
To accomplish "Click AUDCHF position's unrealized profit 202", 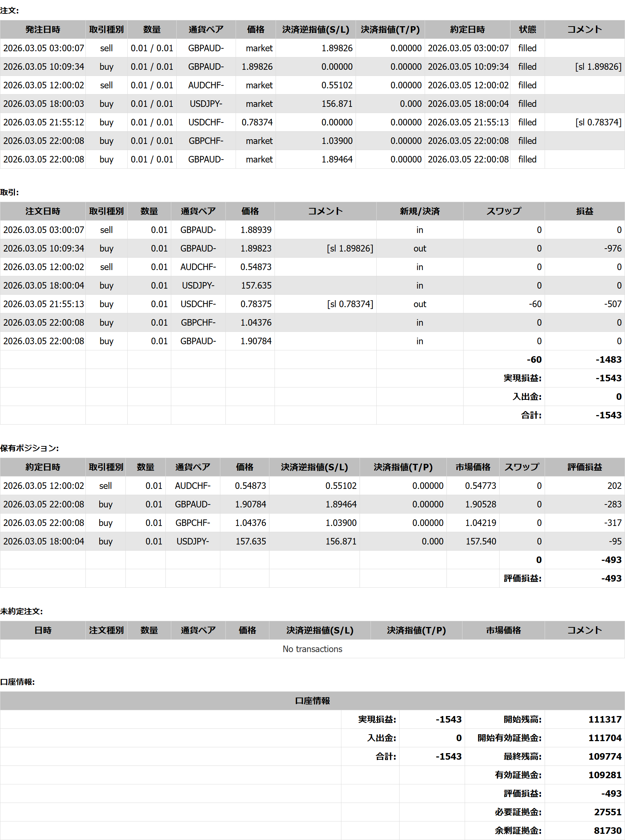I will pyautogui.click(x=614, y=486).
